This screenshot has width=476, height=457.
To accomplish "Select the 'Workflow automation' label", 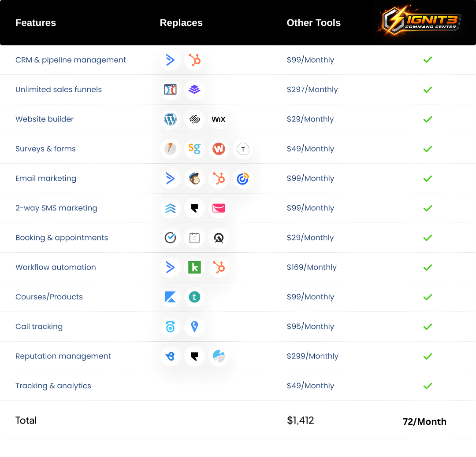I will point(56,267).
